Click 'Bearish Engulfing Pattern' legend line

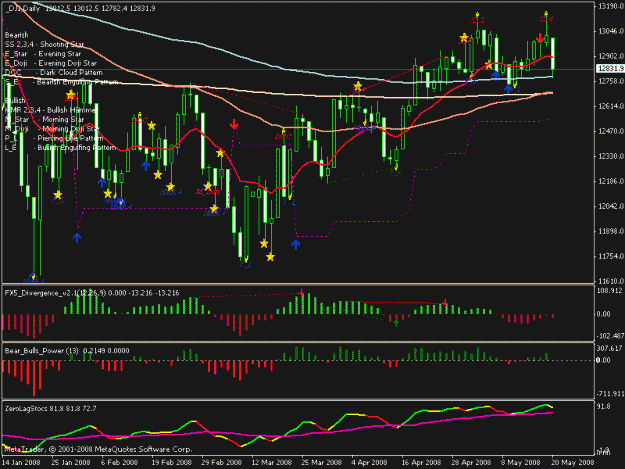point(62,82)
